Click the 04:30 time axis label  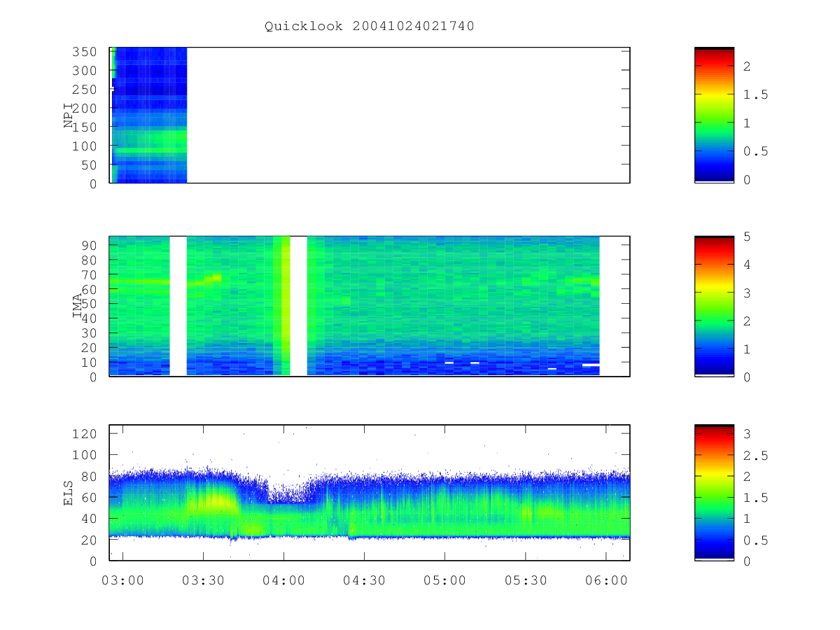[x=364, y=580]
